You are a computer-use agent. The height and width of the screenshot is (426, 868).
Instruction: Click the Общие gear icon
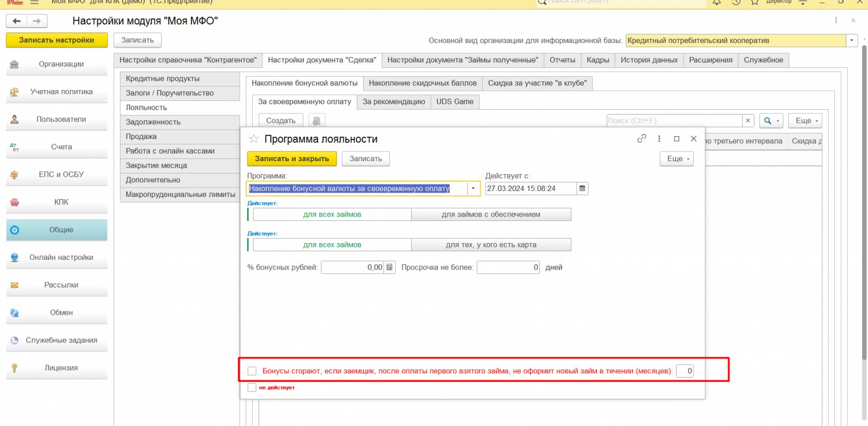(x=15, y=230)
